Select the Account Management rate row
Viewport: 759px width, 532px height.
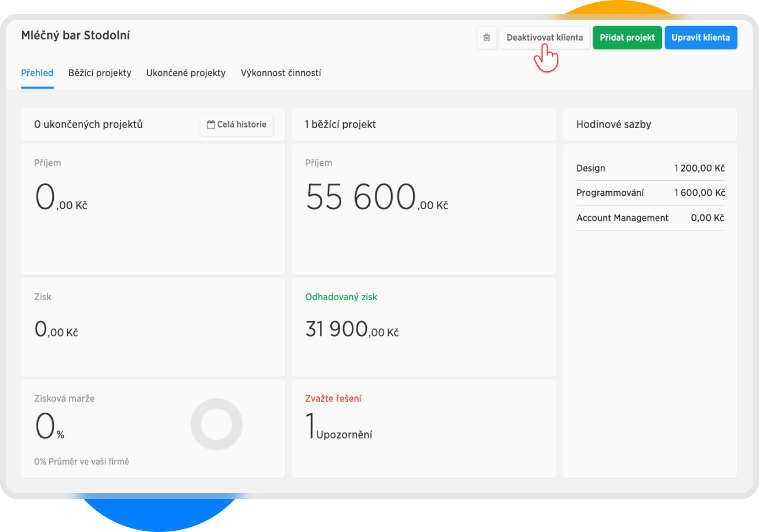pos(650,218)
